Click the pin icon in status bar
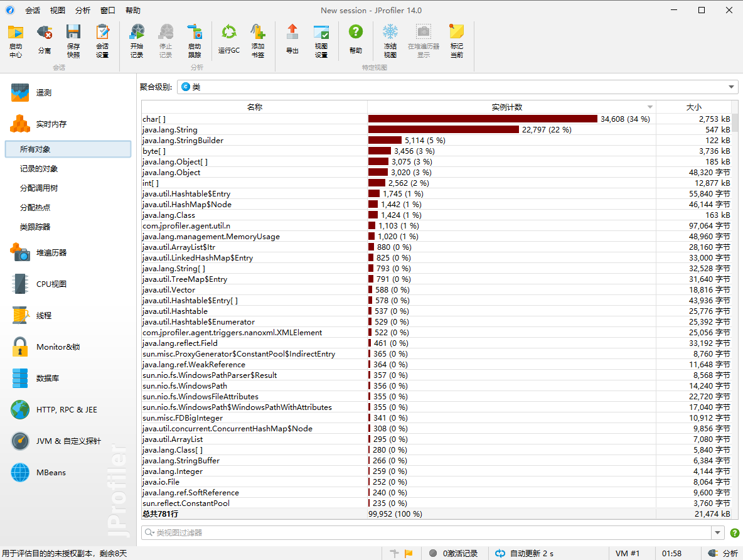The width and height of the screenshot is (743, 560). (393, 553)
